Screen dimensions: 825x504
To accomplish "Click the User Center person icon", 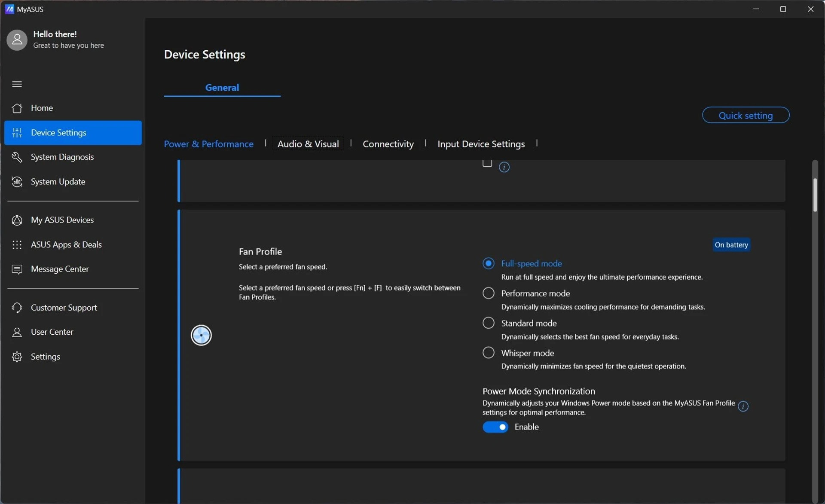I will (x=17, y=332).
